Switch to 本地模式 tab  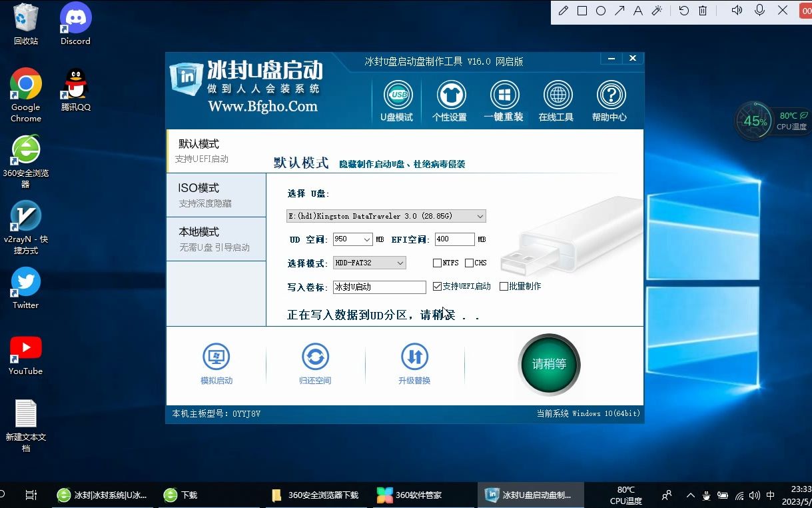pyautogui.click(x=216, y=239)
